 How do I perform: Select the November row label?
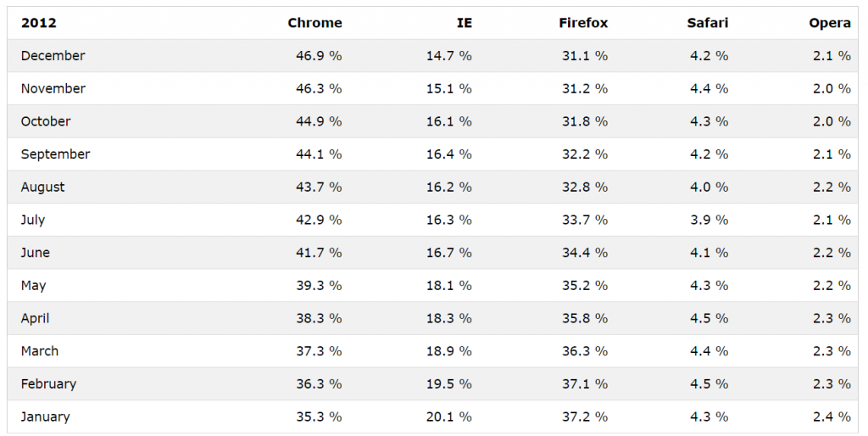click(53, 88)
